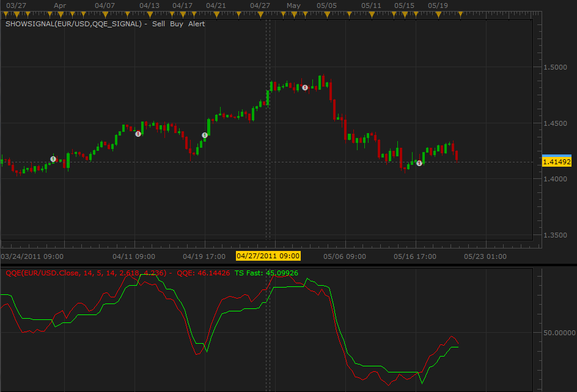The image size is (577, 392).
Task: Click the 1.4000 price axis label
Action: tap(555, 179)
